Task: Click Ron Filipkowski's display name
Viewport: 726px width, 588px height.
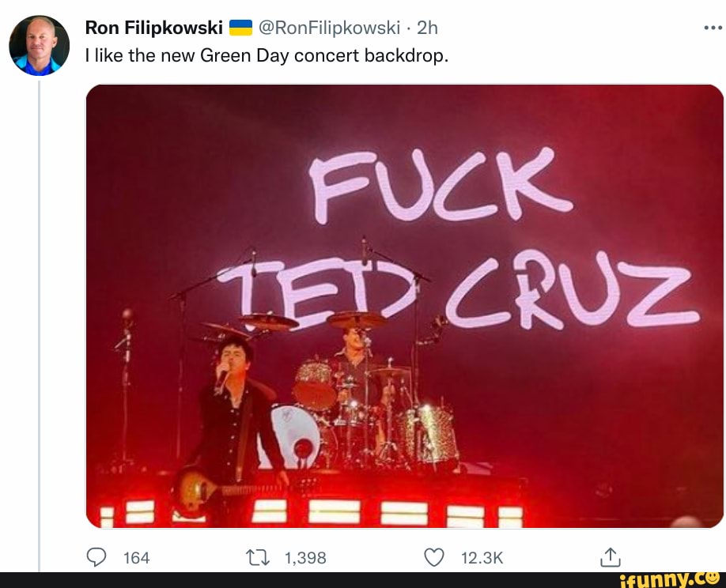Action: 153,27
